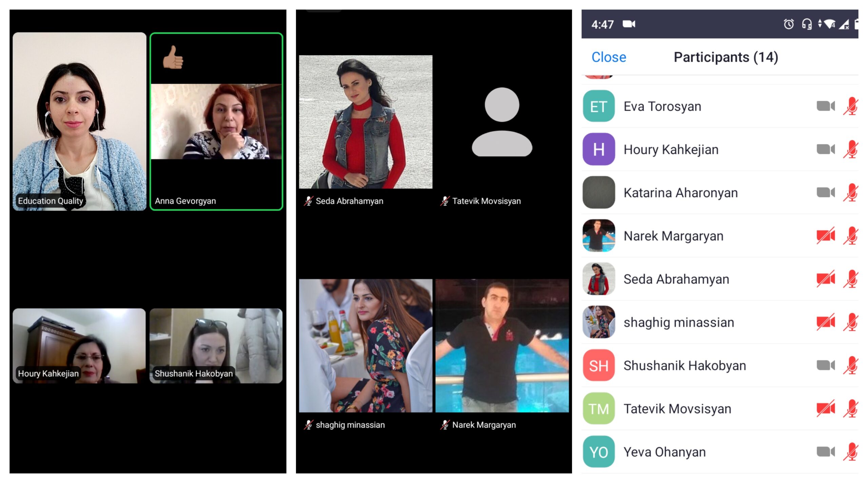
Task: Click the Education Quality name label
Action: 50,201
